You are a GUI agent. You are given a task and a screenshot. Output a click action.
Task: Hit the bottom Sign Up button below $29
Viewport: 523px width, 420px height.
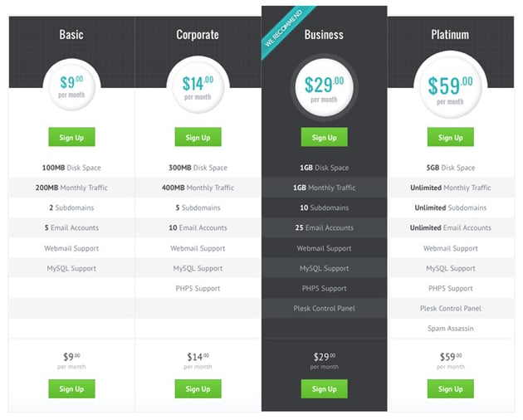pyautogui.click(x=324, y=388)
